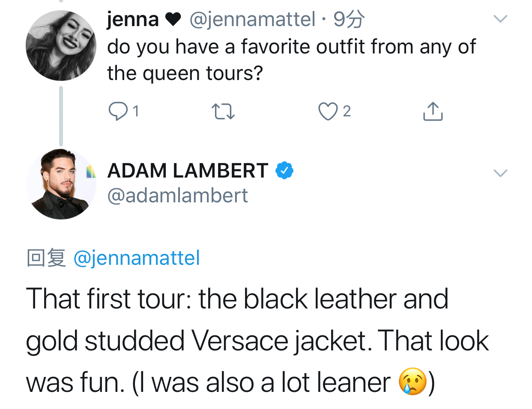Select Adam's reply text about the Versace jacket

point(257,340)
